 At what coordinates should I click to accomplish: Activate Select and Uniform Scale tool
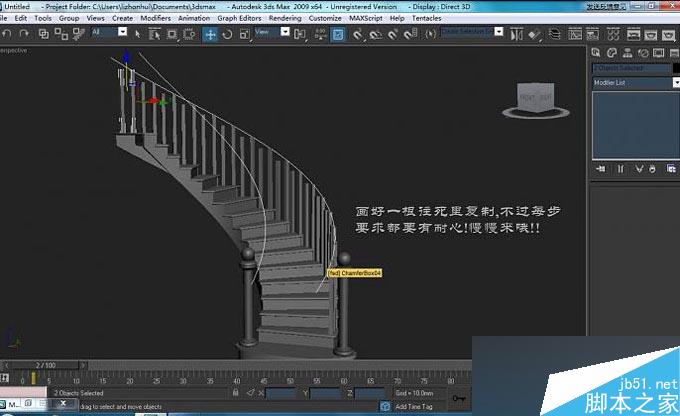(245, 34)
